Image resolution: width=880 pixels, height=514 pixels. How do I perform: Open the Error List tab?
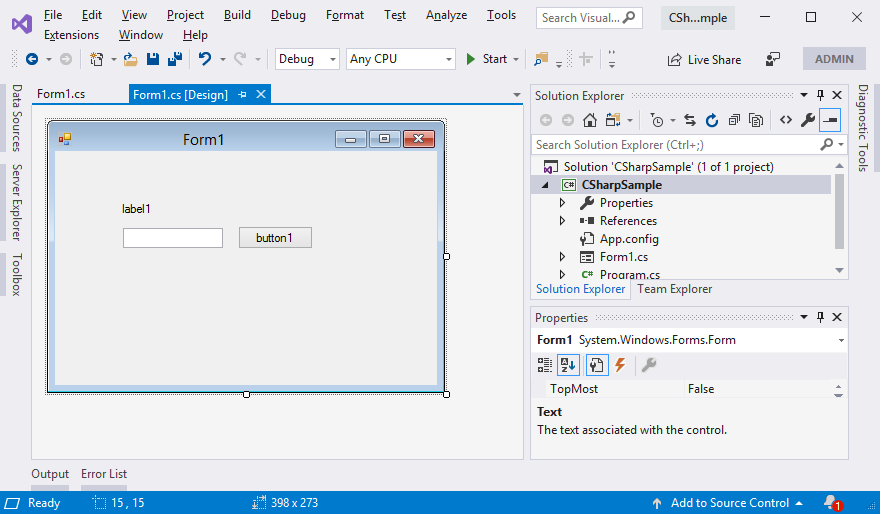104,474
